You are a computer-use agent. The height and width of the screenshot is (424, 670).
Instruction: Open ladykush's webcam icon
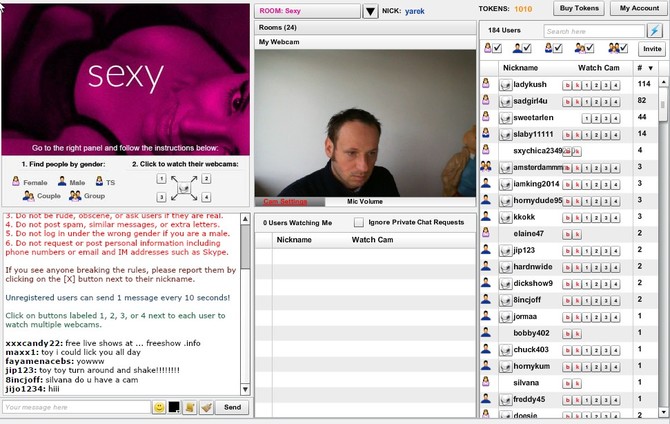[505, 85]
